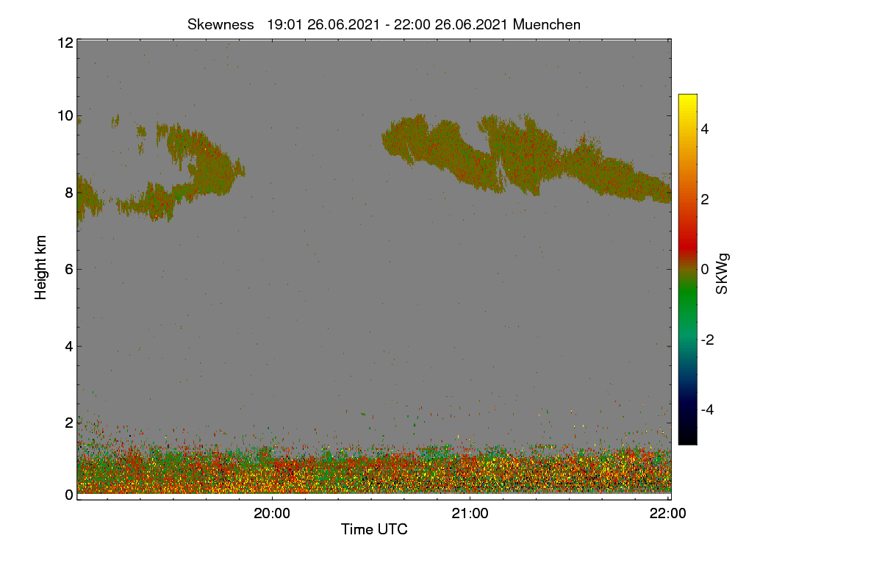Click the height axis tick label '0'
This screenshot has height=588, width=882.
[x=69, y=495]
